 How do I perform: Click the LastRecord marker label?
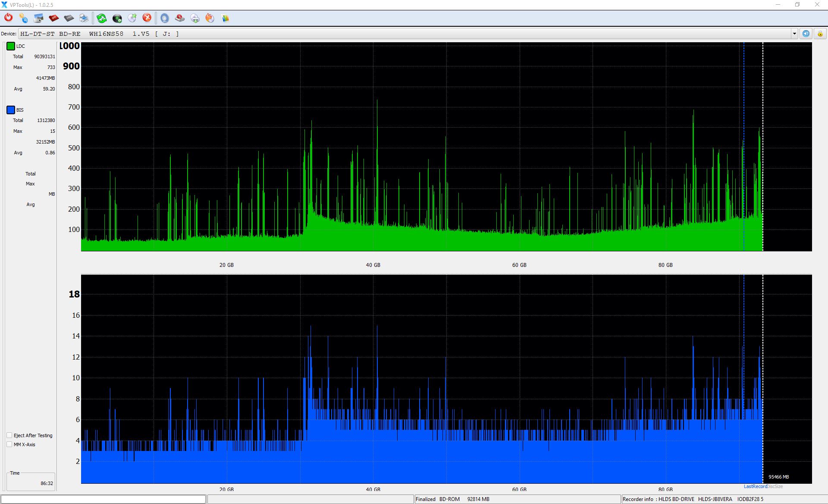point(755,486)
